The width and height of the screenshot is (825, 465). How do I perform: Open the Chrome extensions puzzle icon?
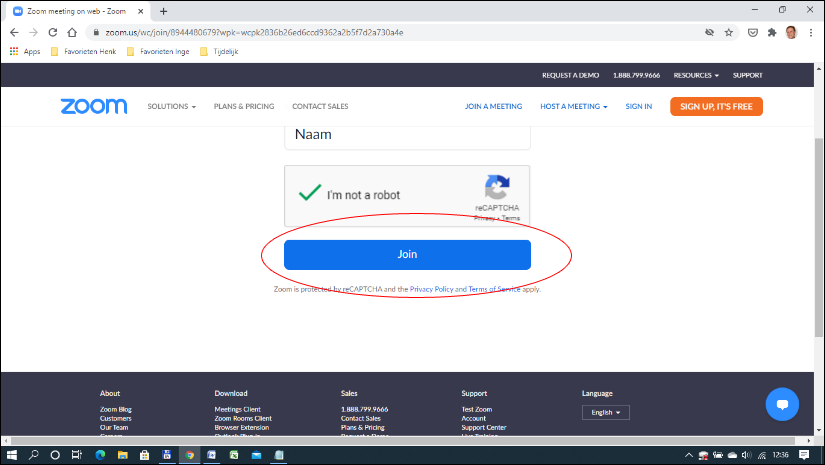[771, 32]
